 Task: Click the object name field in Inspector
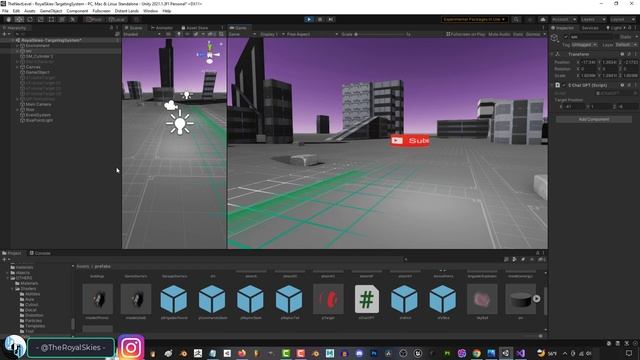tap(591, 37)
